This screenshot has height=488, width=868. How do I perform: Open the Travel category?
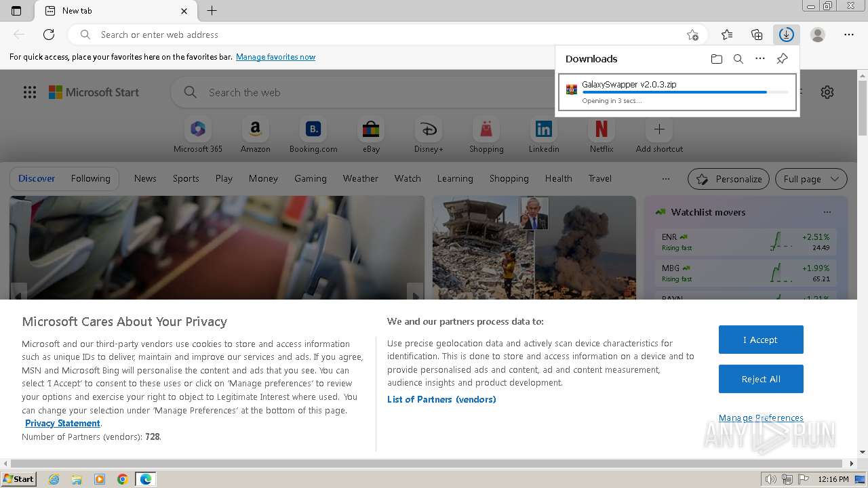click(599, 178)
